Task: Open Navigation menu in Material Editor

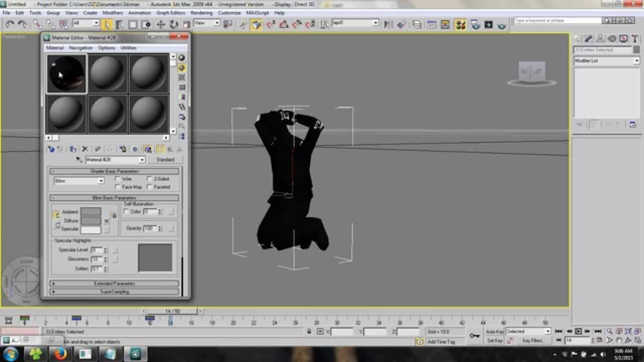Action: [80, 48]
